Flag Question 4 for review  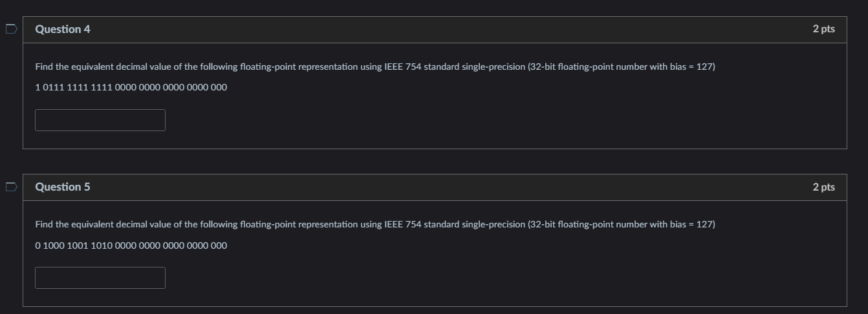click(x=11, y=29)
